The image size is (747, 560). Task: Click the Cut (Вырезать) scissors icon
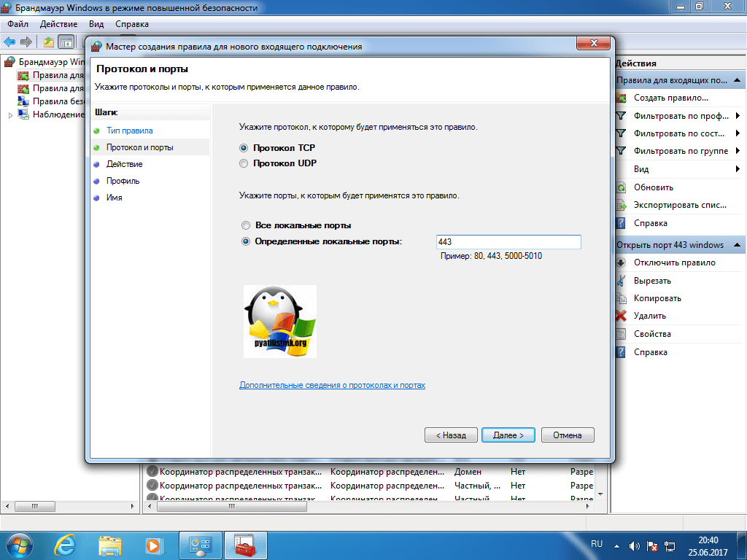[622, 281]
